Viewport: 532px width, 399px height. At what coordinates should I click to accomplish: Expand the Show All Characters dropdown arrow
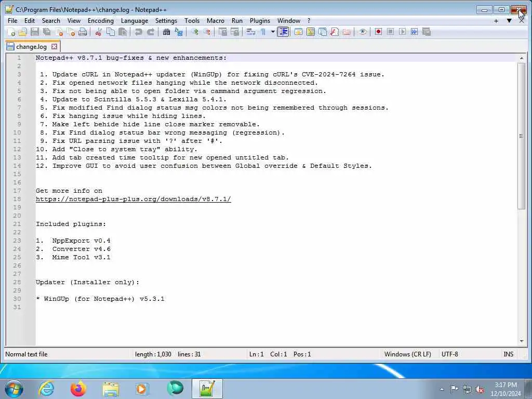[x=272, y=32]
